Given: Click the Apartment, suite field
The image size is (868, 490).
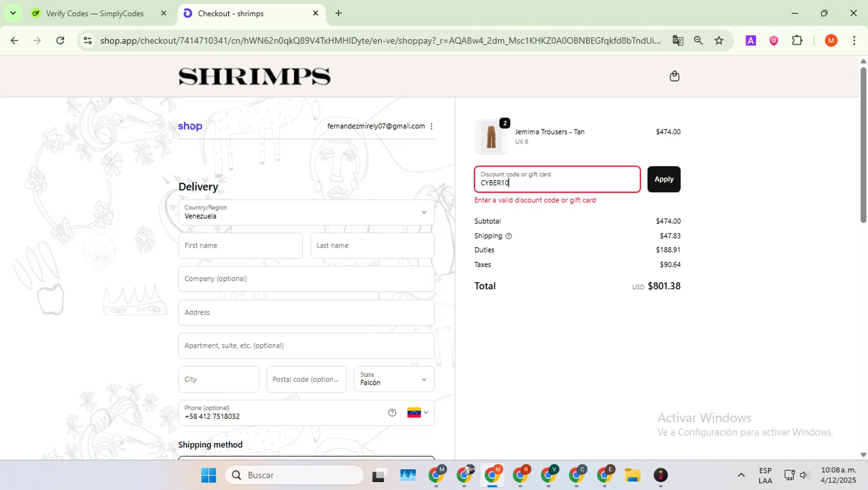Looking at the screenshot, I should pyautogui.click(x=306, y=346).
